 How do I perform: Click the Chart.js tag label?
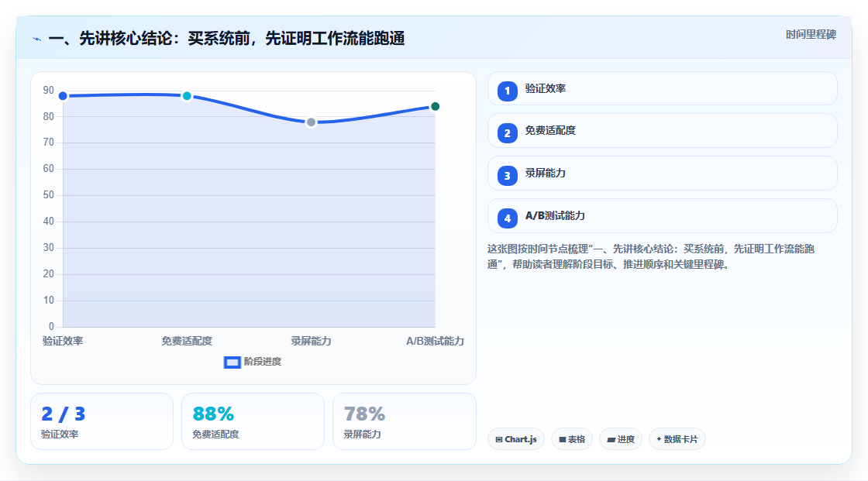click(x=520, y=439)
